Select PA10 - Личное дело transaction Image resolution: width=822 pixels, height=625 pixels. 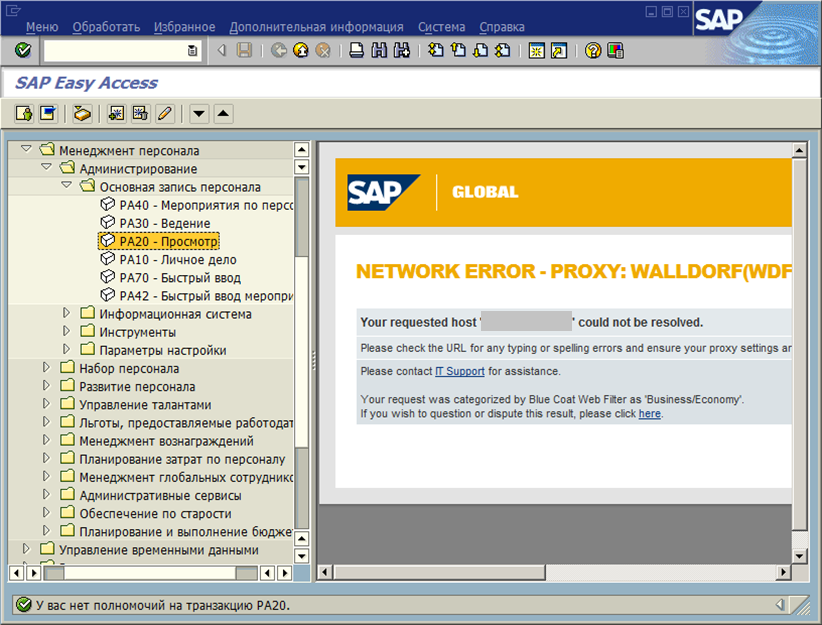(x=168, y=260)
